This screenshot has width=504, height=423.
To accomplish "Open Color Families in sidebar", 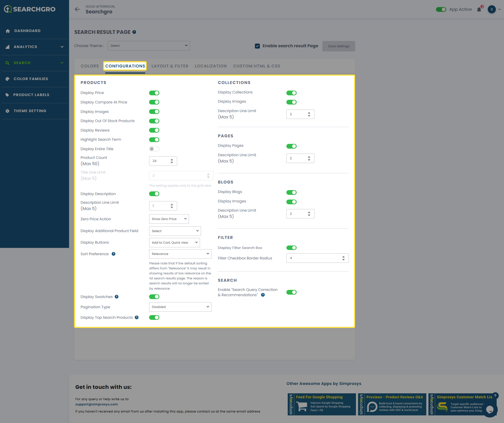I will tap(31, 79).
